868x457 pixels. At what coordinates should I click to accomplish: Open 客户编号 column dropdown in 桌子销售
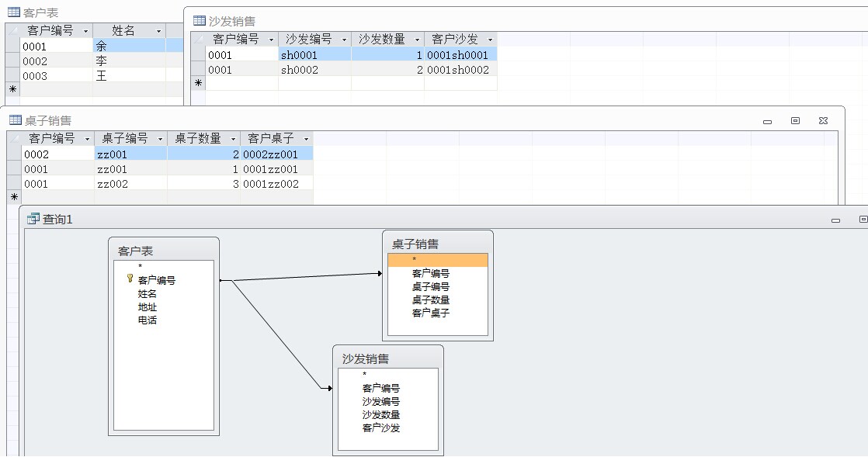87,139
